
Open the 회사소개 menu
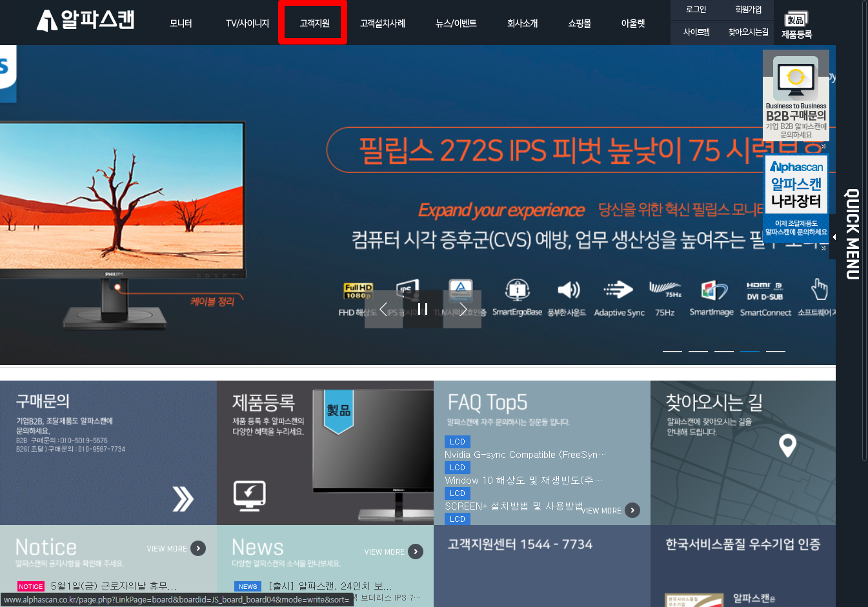click(522, 23)
